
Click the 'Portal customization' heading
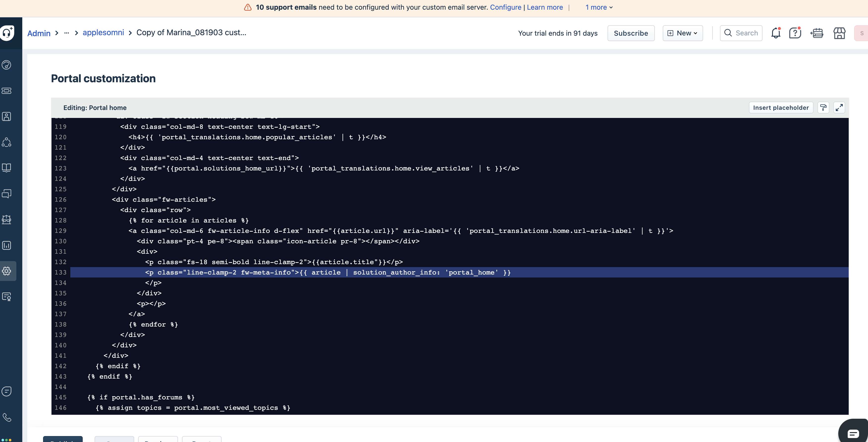coord(103,78)
